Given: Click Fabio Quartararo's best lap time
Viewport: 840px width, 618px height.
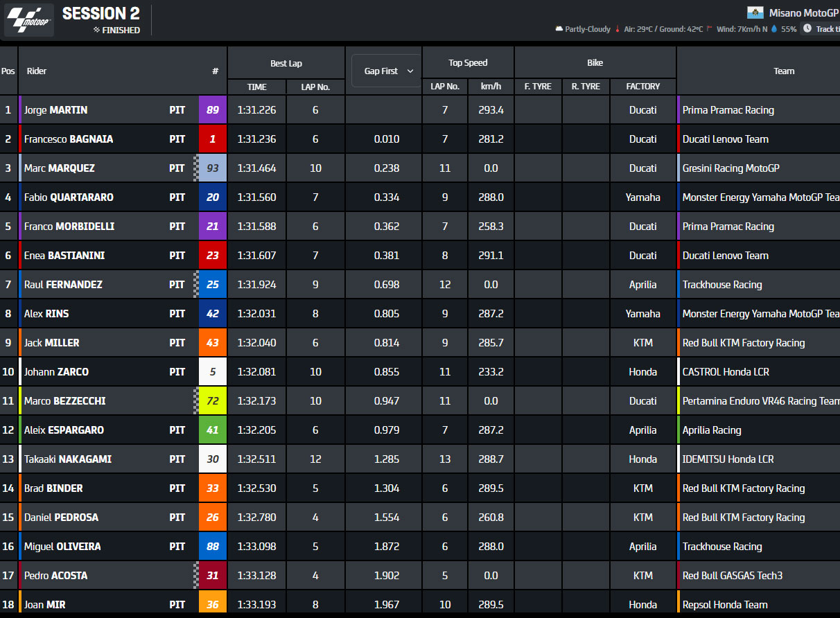Looking at the screenshot, I should (x=256, y=197).
